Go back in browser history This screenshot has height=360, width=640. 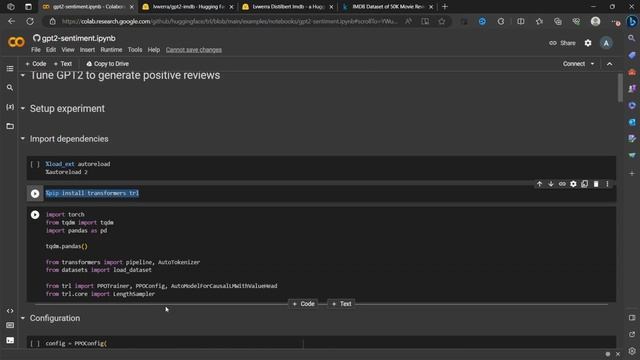[11, 21]
